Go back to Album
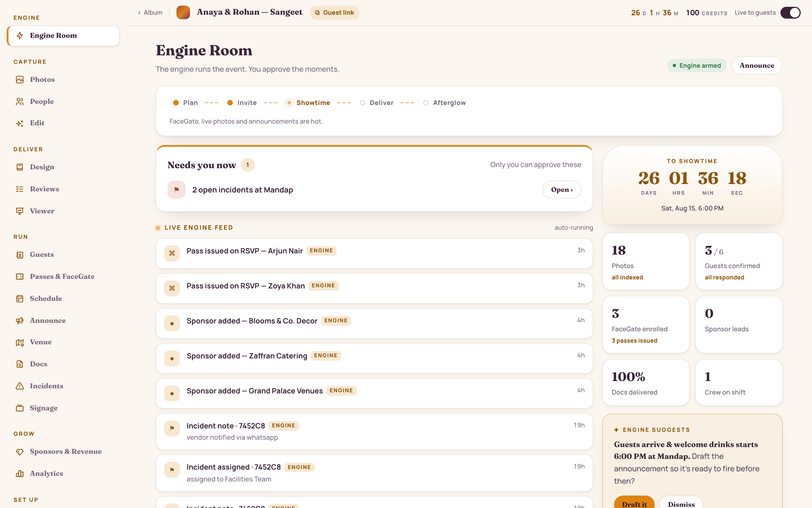This screenshot has height=508, width=812. coord(150,12)
